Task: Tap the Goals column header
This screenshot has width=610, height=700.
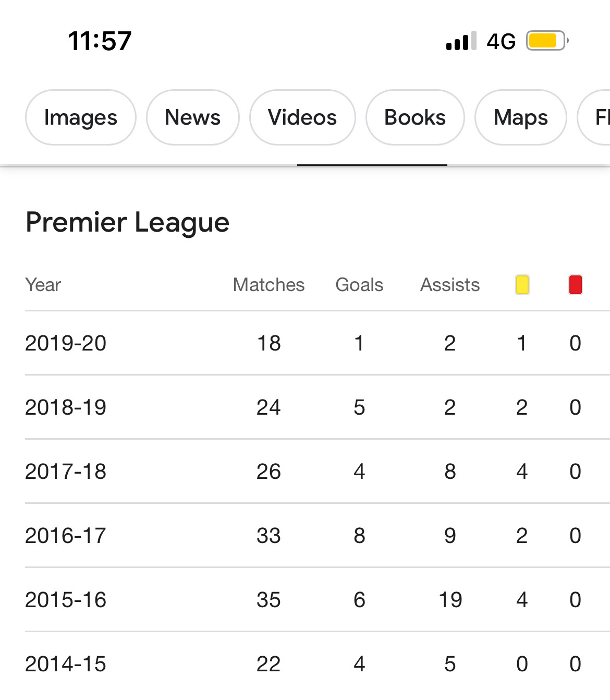Action: coord(359,285)
